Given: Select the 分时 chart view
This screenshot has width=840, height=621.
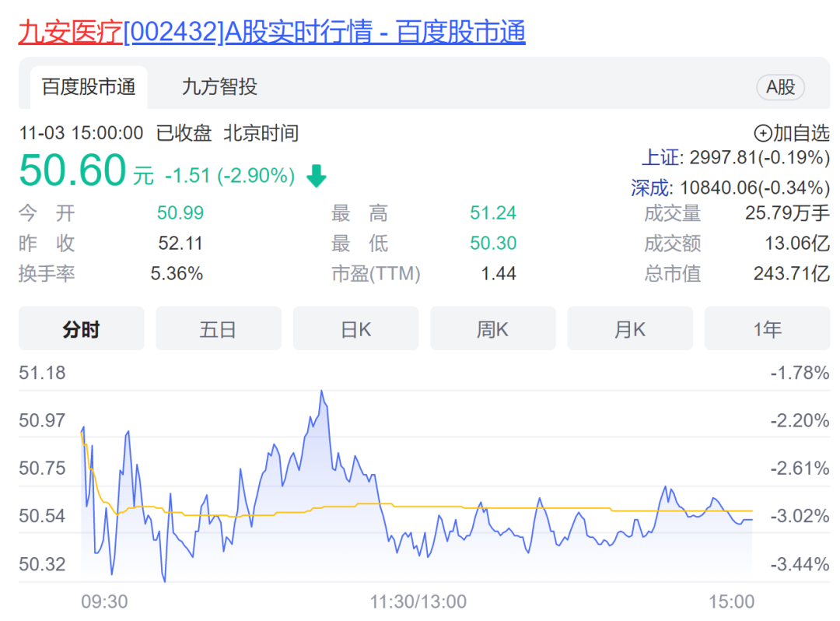Looking at the screenshot, I should tap(82, 328).
